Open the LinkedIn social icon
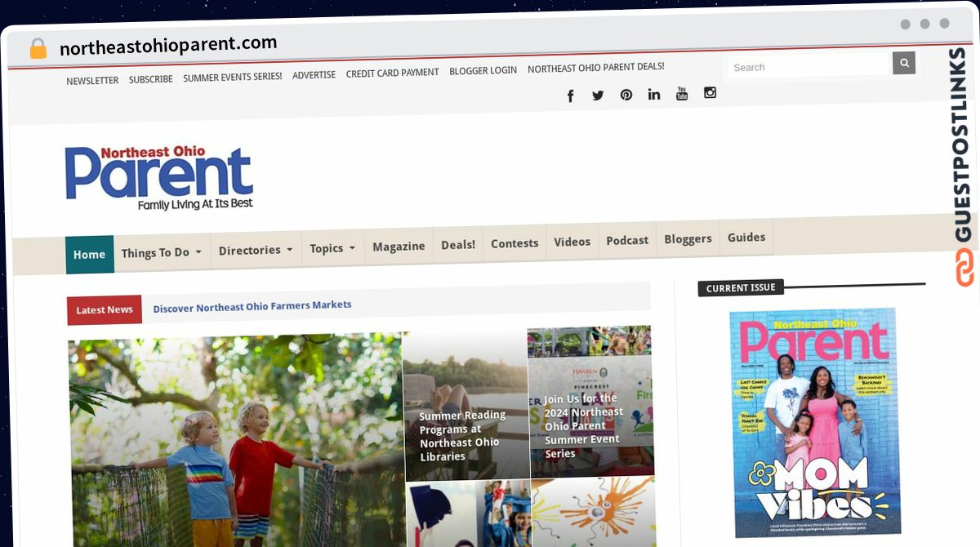Screen dimensions: 980x547 tap(654, 94)
